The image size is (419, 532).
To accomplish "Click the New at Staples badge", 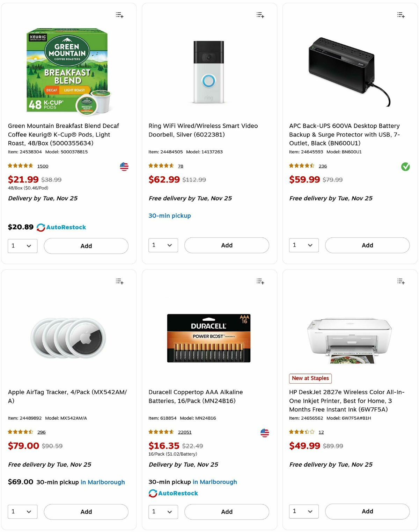I will 310,378.
